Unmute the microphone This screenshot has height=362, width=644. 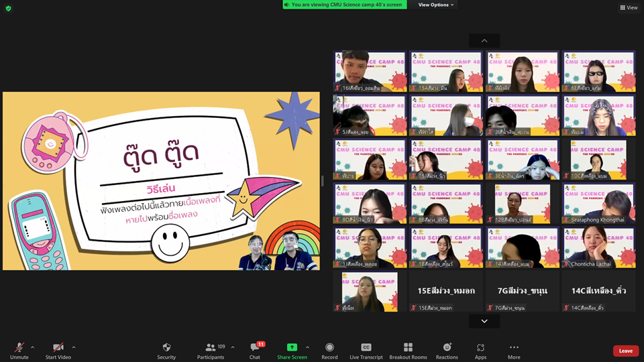pos(19,347)
